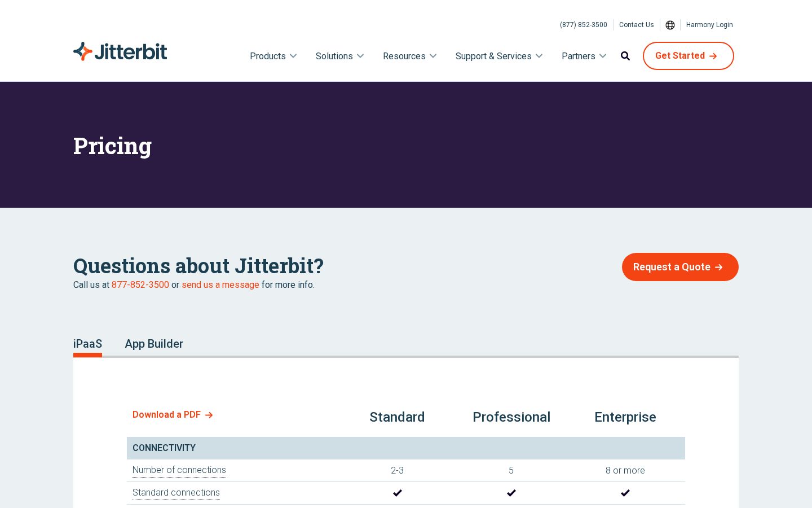Open the Solutions menu
The height and width of the screenshot is (508, 812).
(334, 56)
